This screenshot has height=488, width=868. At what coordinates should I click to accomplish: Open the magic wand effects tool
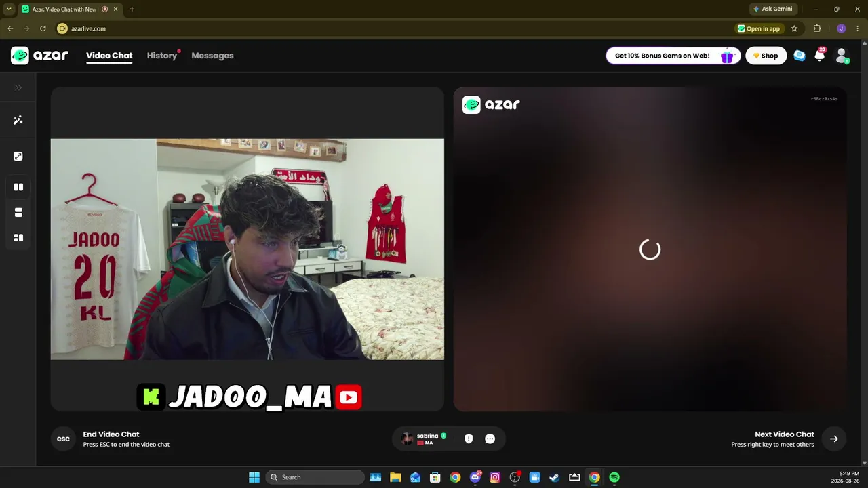click(18, 120)
